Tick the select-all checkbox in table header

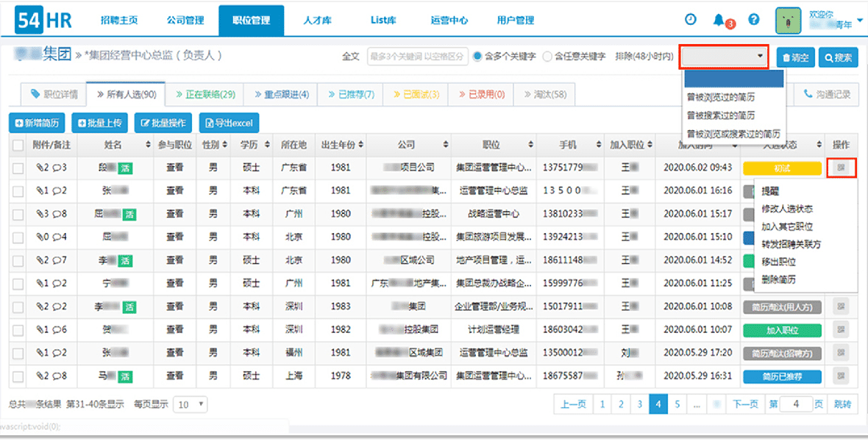click(18, 145)
